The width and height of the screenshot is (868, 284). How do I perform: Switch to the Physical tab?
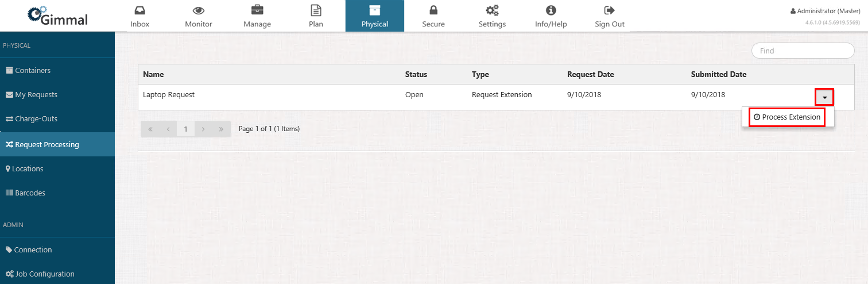[374, 16]
